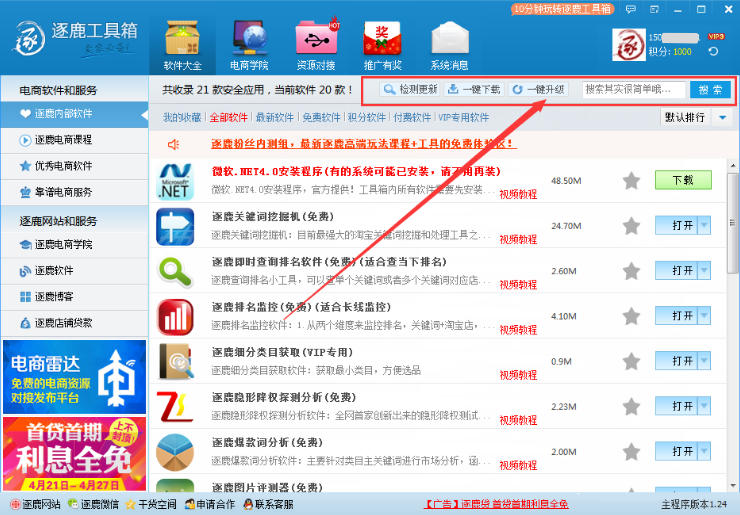Expand the 默认排行 sort dropdown arrow
Image resolution: width=740 pixels, height=515 pixels.
(x=723, y=117)
